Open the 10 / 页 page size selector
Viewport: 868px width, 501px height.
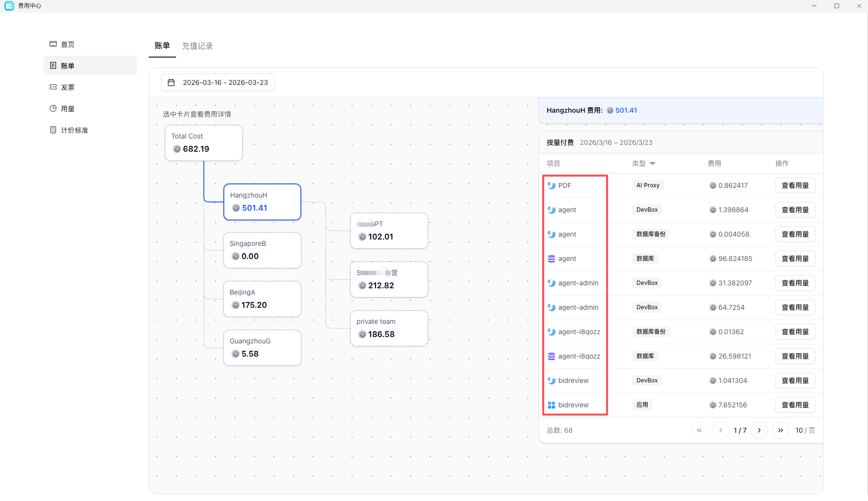805,430
